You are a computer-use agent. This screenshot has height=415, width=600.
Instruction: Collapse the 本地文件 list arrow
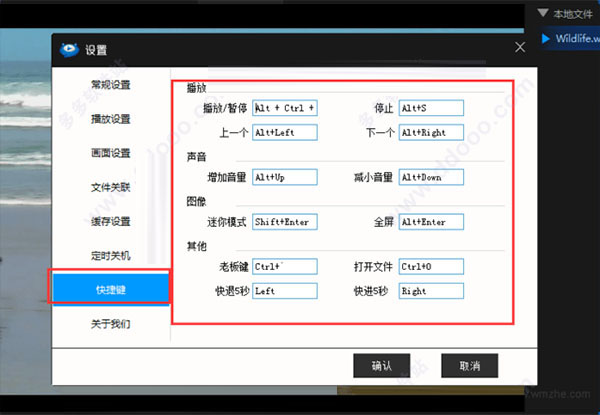tap(543, 13)
